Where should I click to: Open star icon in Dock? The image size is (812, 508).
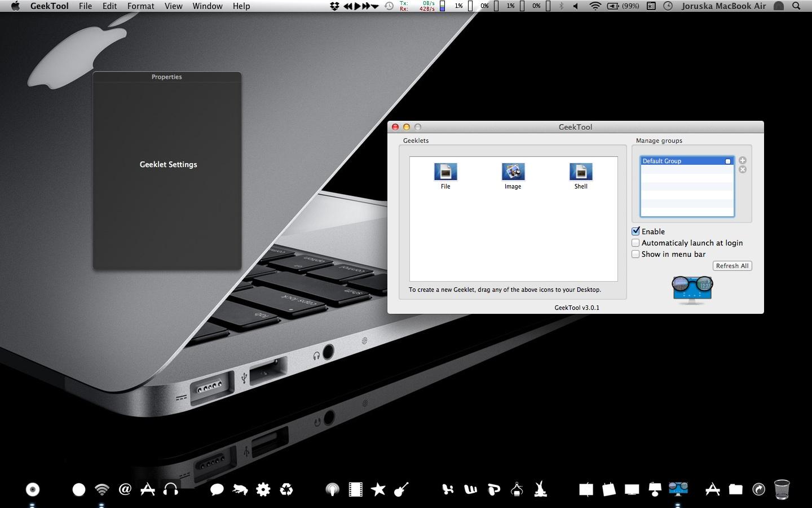378,489
